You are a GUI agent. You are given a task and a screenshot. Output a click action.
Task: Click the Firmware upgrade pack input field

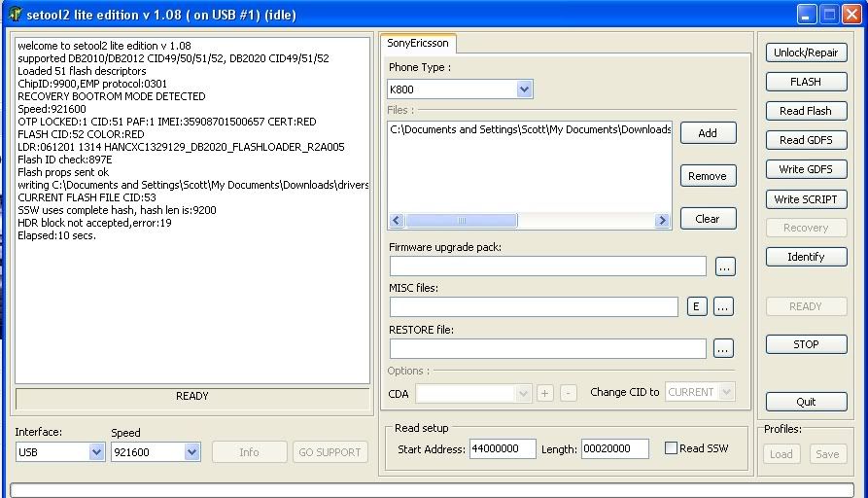point(547,266)
